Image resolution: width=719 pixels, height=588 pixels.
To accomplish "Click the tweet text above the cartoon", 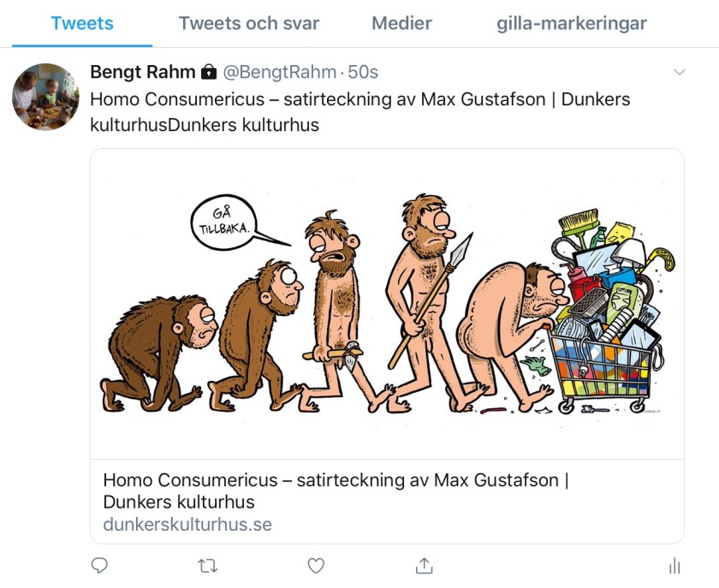I will pyautogui.click(x=359, y=112).
